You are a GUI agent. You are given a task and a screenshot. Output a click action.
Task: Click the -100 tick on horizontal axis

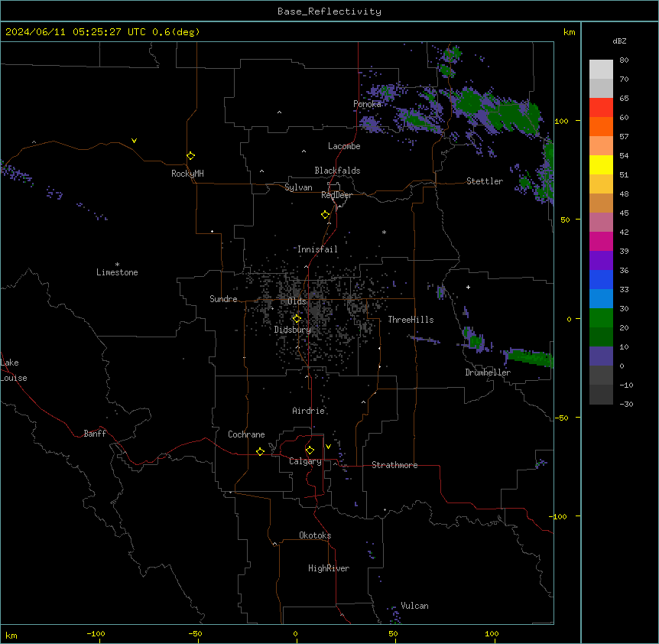click(96, 633)
